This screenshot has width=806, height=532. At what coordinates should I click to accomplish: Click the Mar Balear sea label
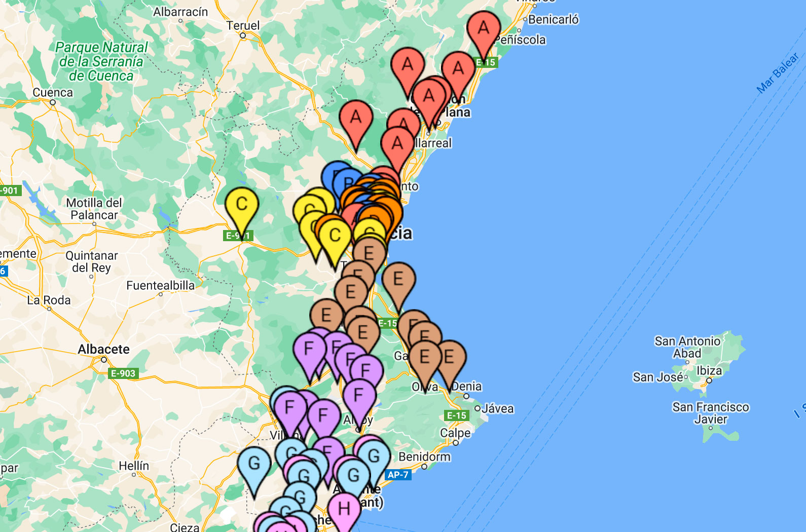pyautogui.click(x=778, y=73)
